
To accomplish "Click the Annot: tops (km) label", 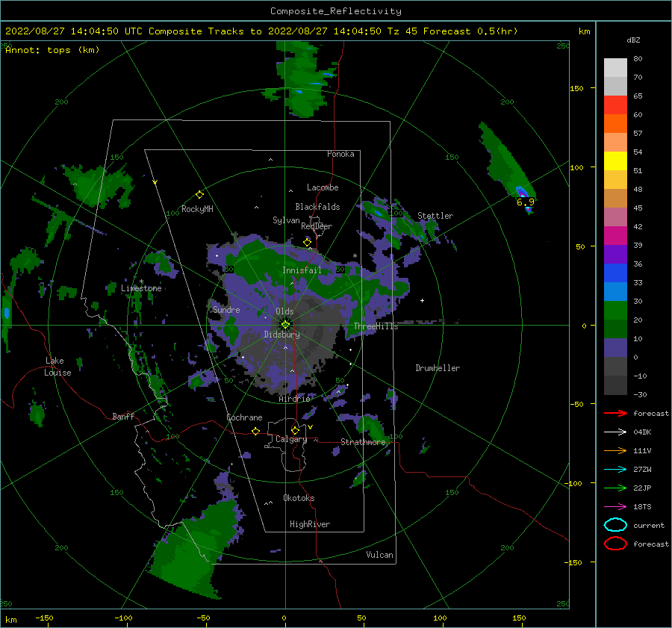I will (x=52, y=50).
